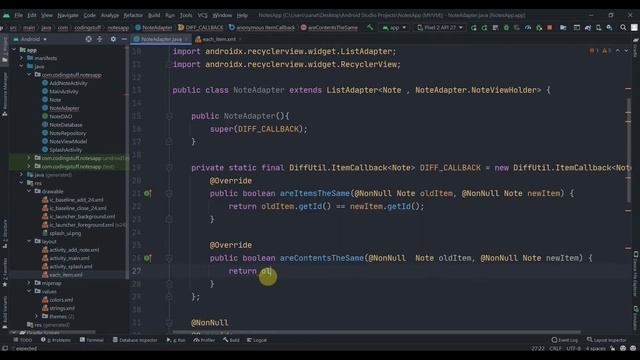Image resolution: width=640 pixels, height=360 pixels.
Task: Expand the manifests folder
Action: click(22, 58)
